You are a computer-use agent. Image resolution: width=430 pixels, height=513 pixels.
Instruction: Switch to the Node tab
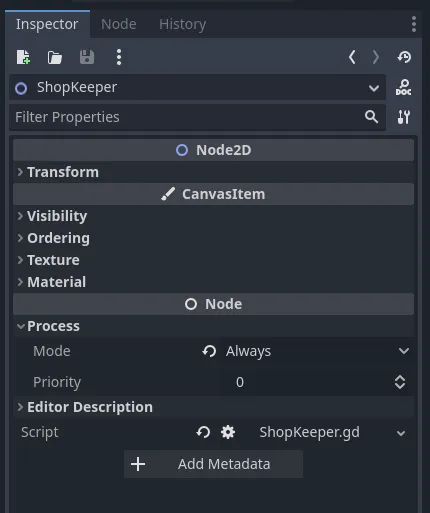coord(119,24)
